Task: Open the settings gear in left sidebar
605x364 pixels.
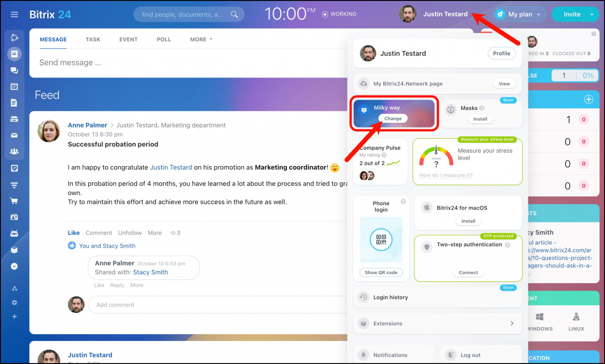Action: [x=14, y=303]
